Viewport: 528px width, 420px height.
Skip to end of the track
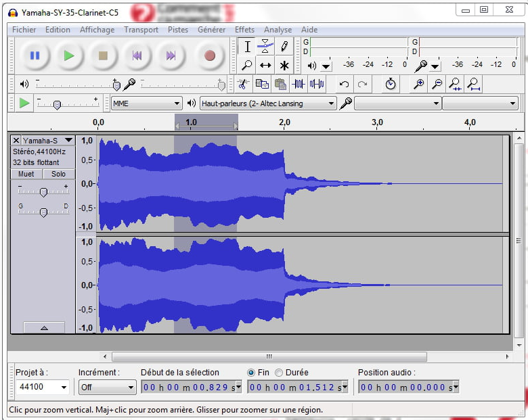coord(171,55)
